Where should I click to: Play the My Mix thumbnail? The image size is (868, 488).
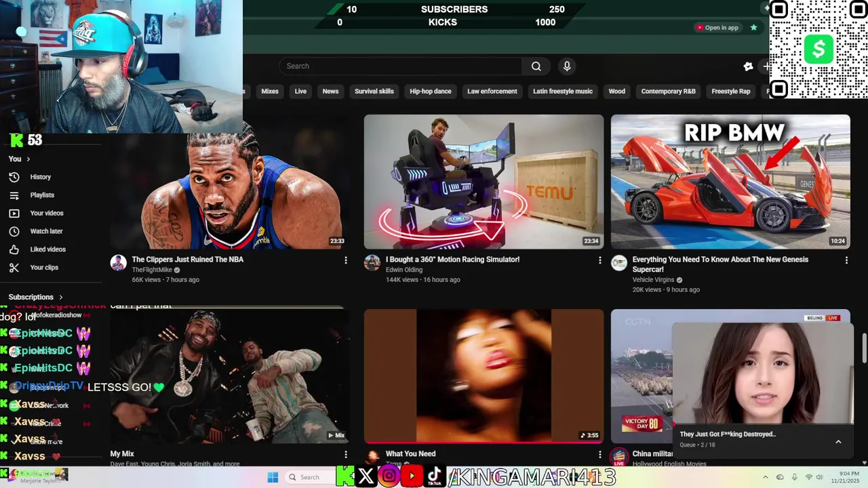coord(229,376)
